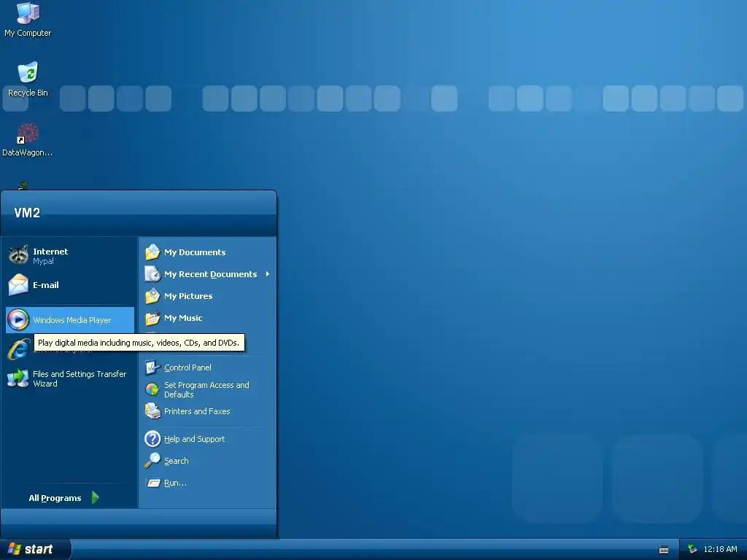
Task: Open Help and Support entry
Action: (x=208, y=438)
